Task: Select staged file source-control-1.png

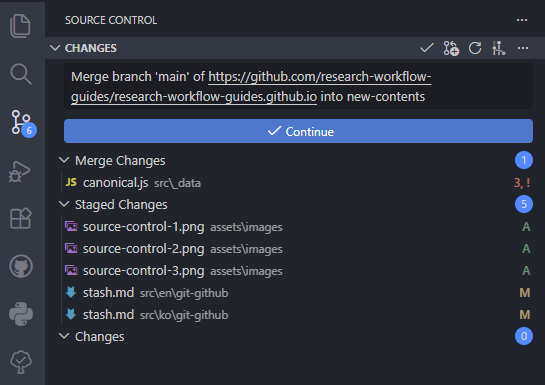Action: pyautogui.click(x=295, y=227)
